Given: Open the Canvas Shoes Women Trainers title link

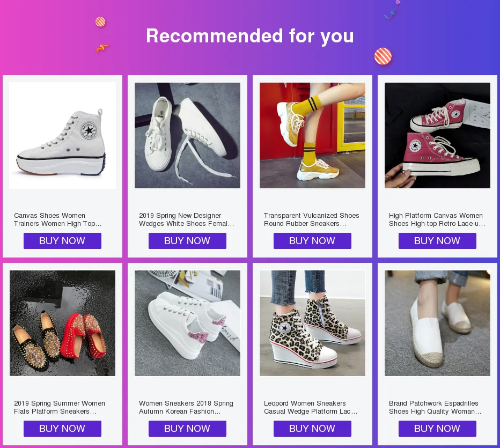Looking at the screenshot, I should tap(58, 219).
